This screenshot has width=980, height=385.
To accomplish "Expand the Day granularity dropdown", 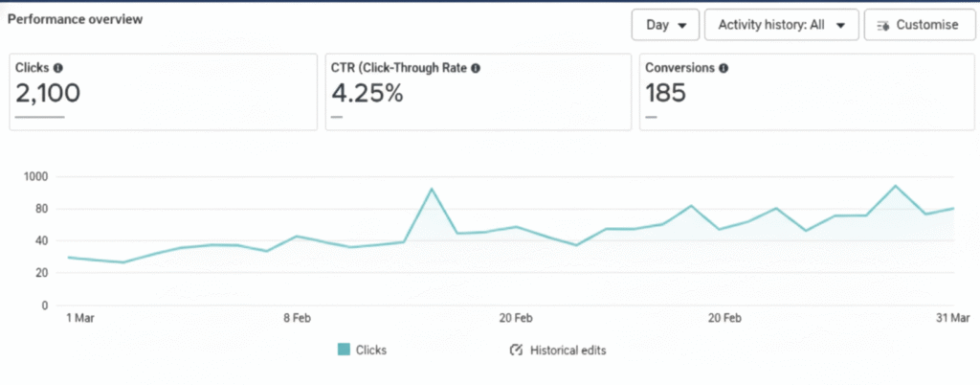I will tap(665, 25).
